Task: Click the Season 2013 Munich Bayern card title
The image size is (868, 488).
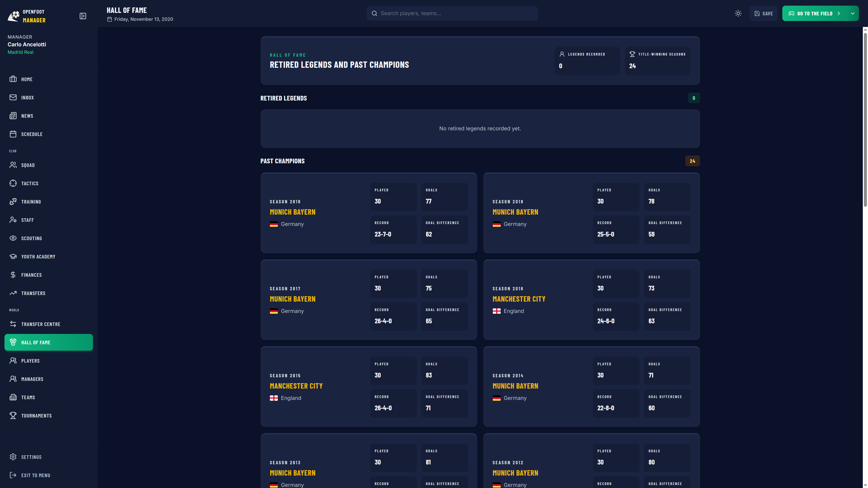Action: click(x=292, y=473)
